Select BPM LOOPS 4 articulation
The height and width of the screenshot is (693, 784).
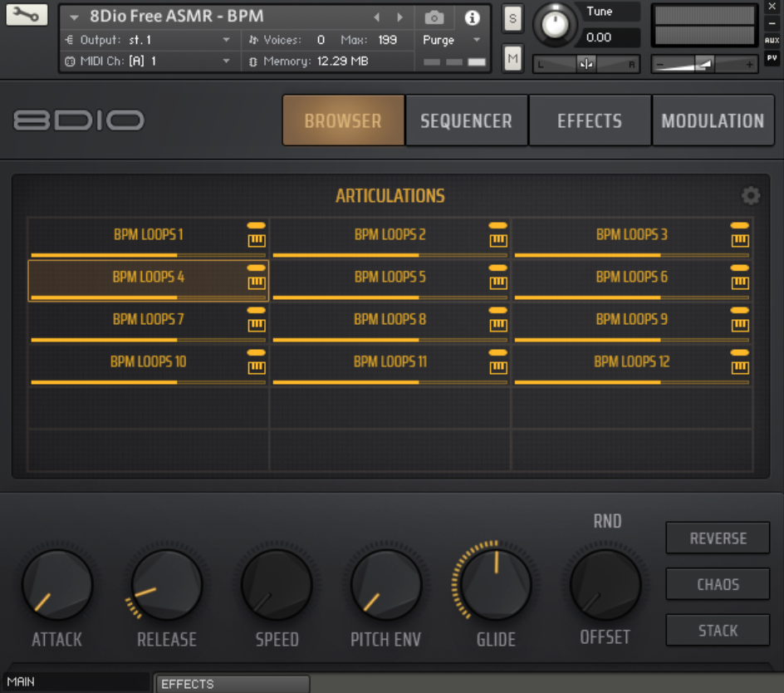point(148,280)
